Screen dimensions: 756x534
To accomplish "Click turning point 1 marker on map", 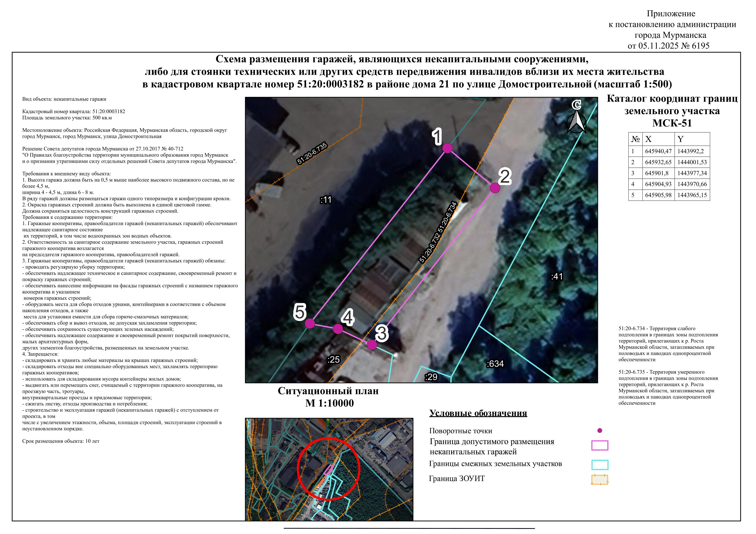I will click(x=447, y=148).
